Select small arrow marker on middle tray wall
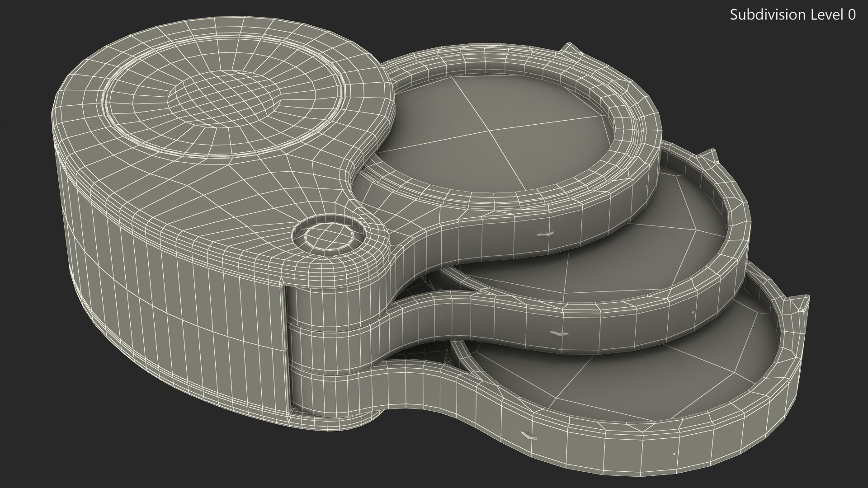This screenshot has width=868, height=488. pyautogui.click(x=559, y=333)
